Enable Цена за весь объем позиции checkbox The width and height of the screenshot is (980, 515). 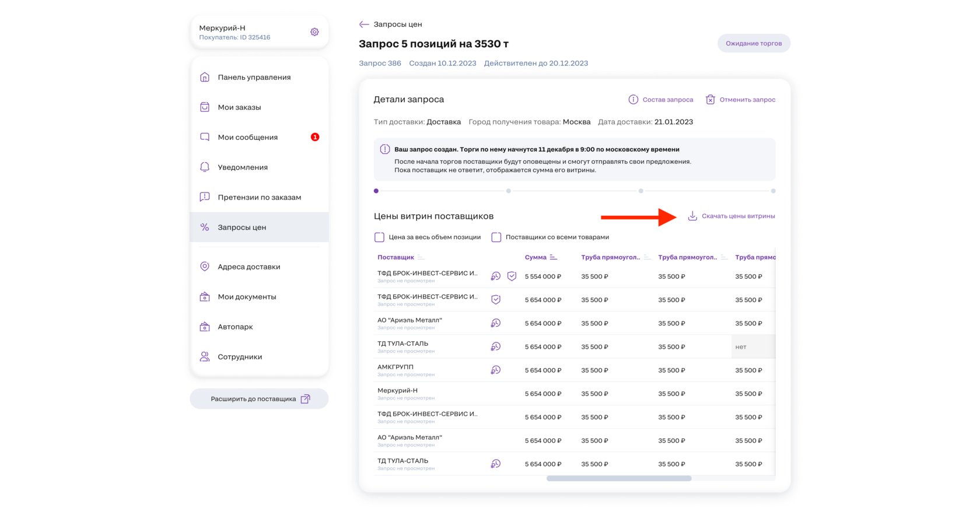379,237
